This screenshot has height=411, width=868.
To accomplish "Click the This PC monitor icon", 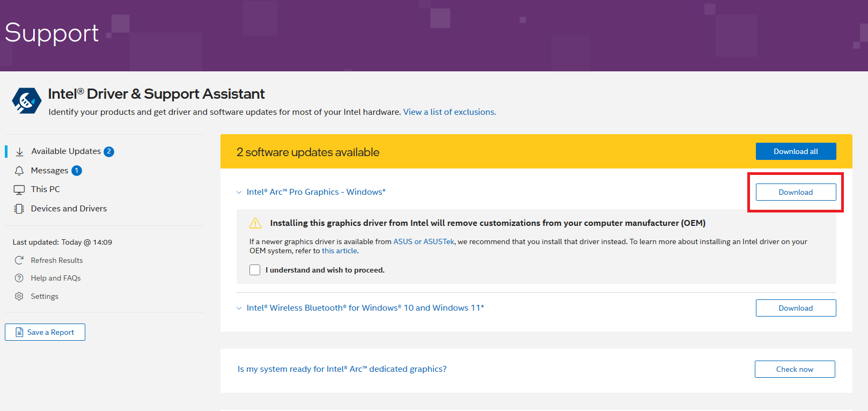I will coord(19,189).
